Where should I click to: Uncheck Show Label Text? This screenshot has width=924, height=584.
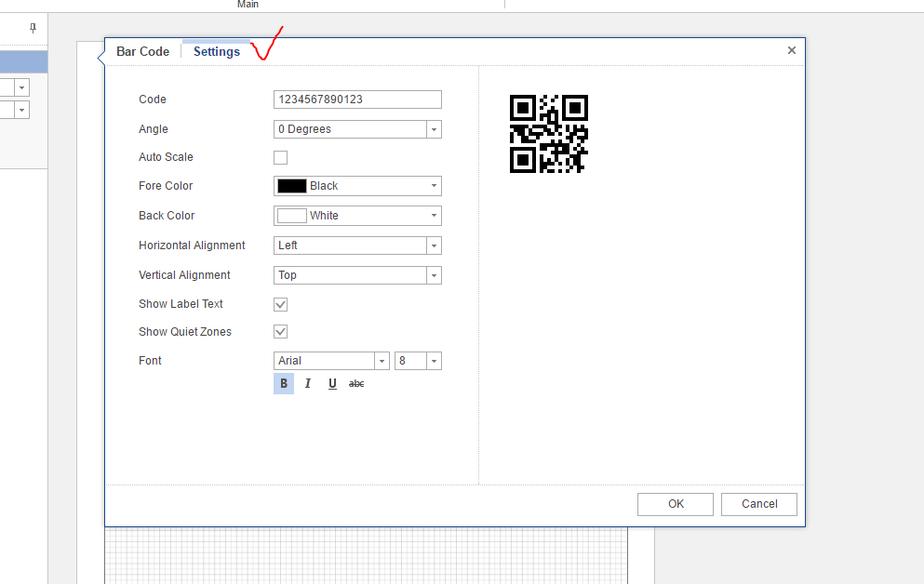[280, 304]
